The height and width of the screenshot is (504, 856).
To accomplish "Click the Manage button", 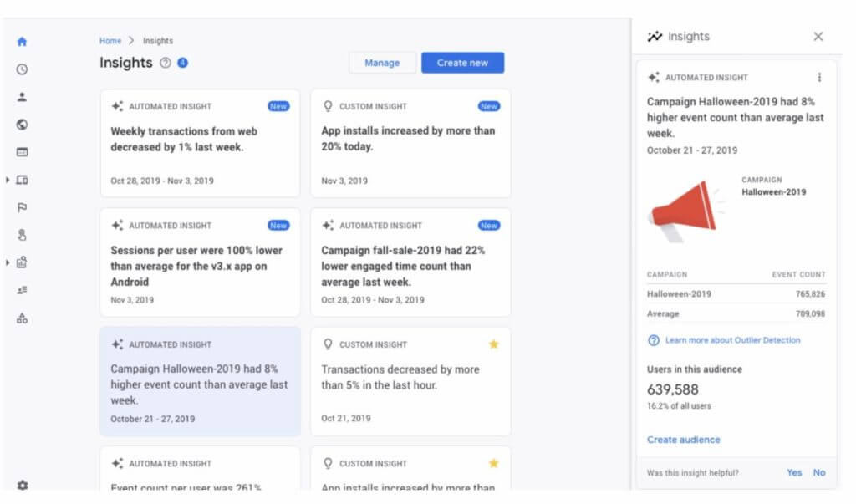I will tap(382, 62).
